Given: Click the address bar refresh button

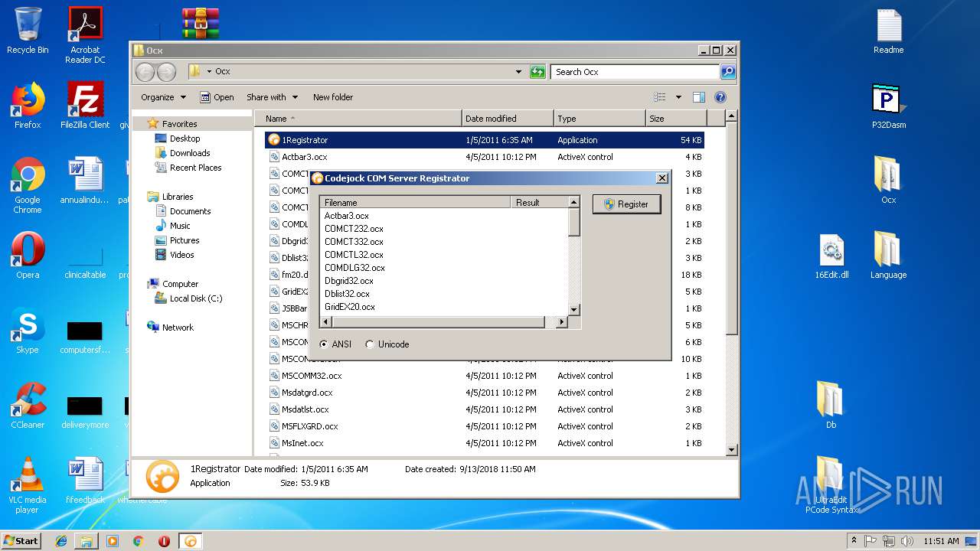Looking at the screenshot, I should [538, 72].
